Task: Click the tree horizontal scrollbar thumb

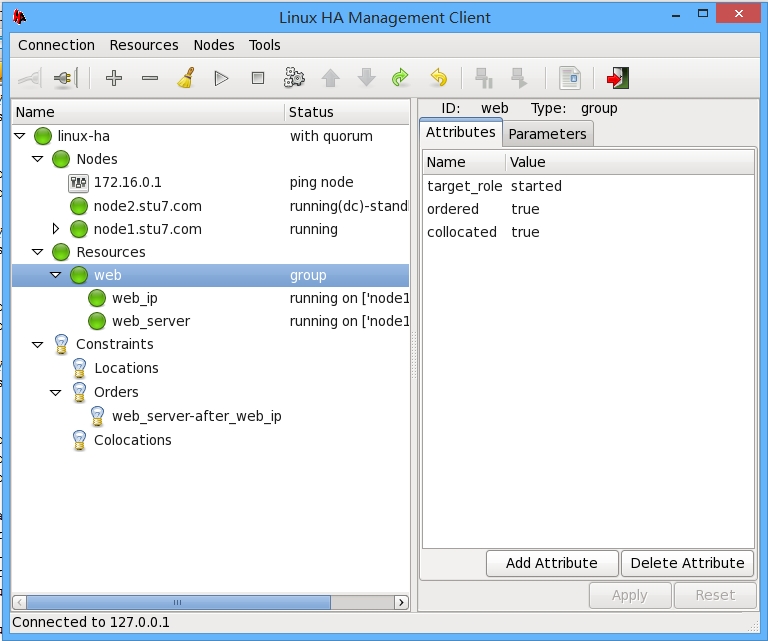Action: 178,602
